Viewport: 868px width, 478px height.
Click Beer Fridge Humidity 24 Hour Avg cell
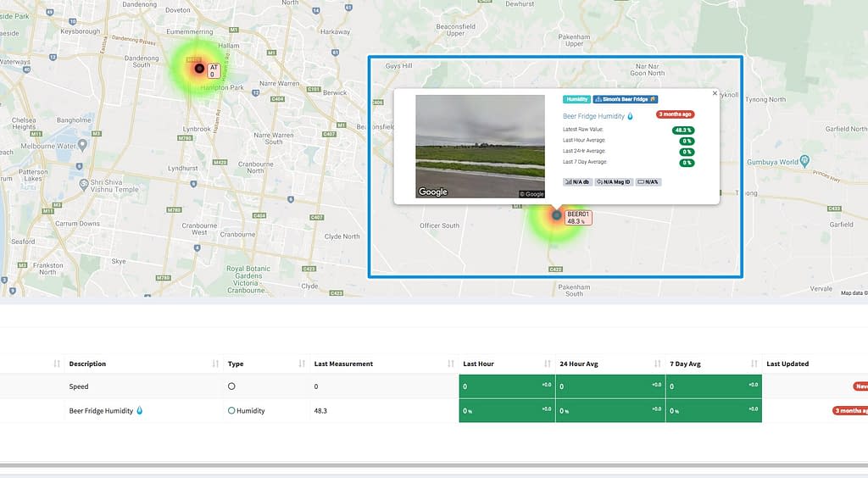pyautogui.click(x=610, y=410)
